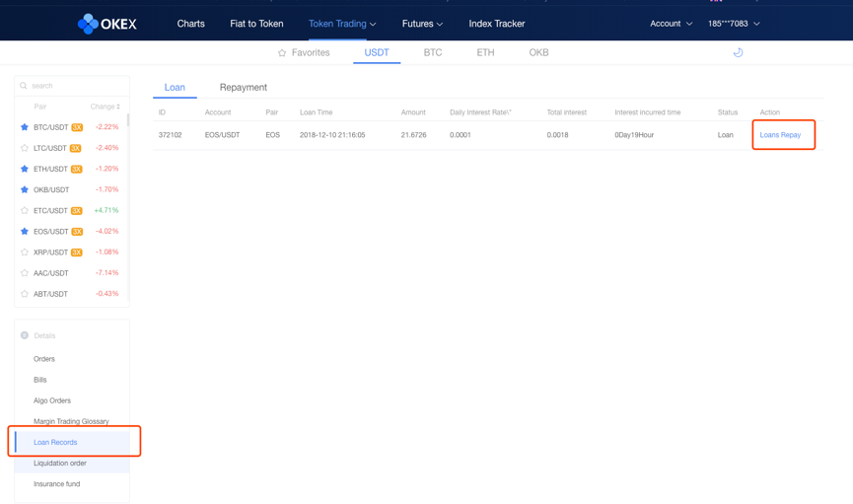This screenshot has width=853, height=504.
Task: Select BTC market tab
Action: point(433,53)
